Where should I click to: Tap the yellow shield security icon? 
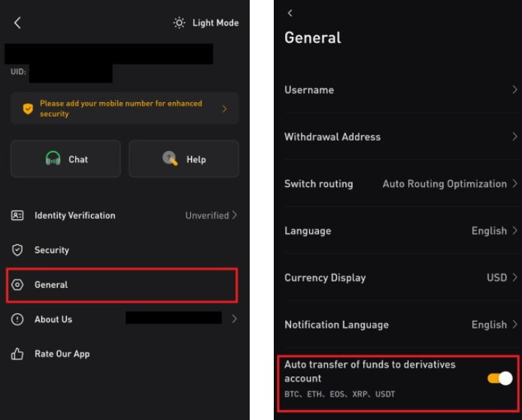(28, 108)
